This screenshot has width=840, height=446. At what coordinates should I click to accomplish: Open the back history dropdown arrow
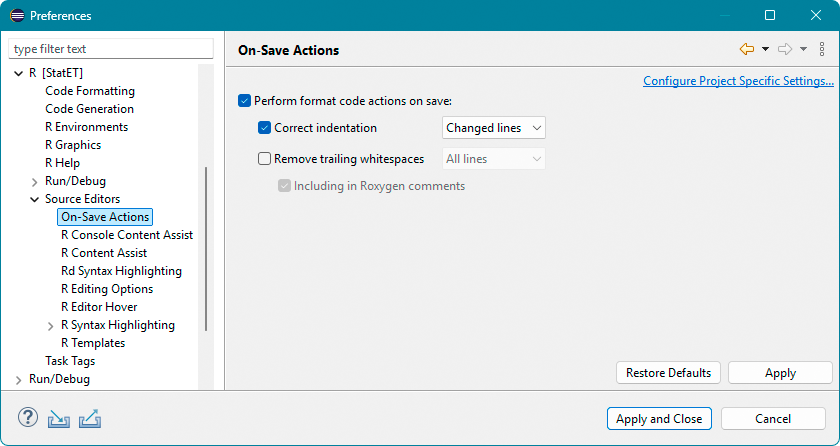pos(765,49)
